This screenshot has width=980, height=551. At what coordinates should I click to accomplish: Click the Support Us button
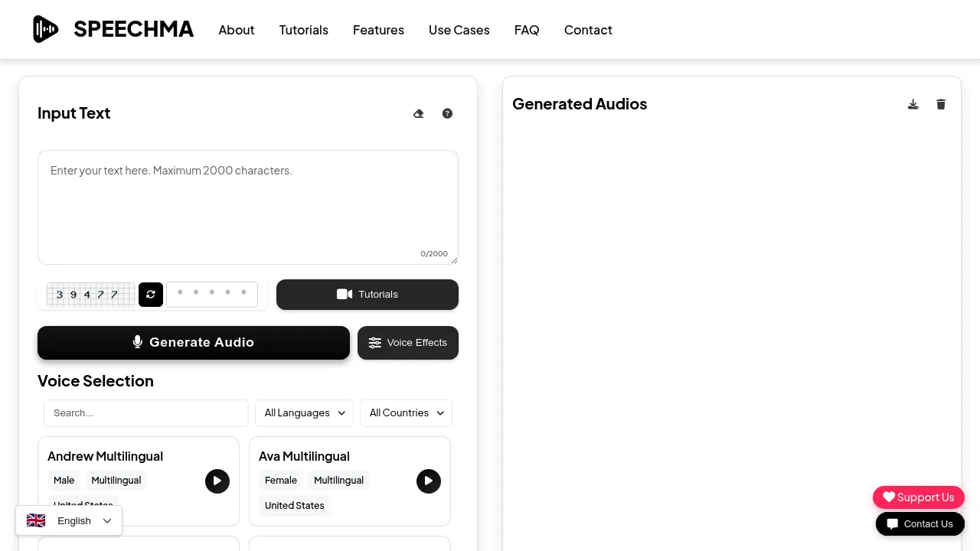pos(918,497)
